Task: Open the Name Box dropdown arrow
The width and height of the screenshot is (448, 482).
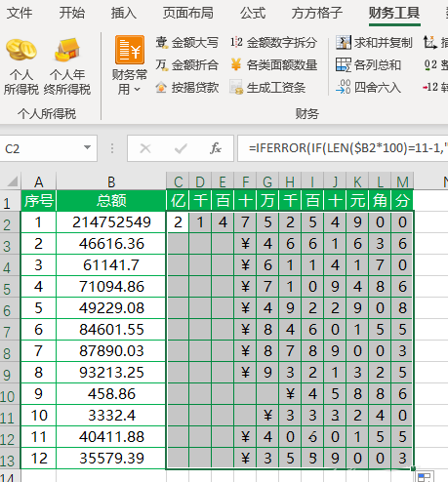Action: 87,148
